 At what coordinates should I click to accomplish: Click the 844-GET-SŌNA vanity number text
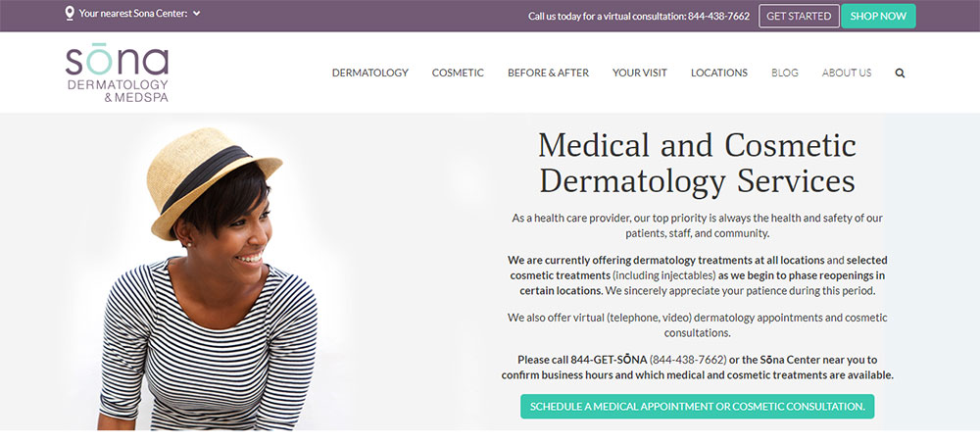(608, 360)
